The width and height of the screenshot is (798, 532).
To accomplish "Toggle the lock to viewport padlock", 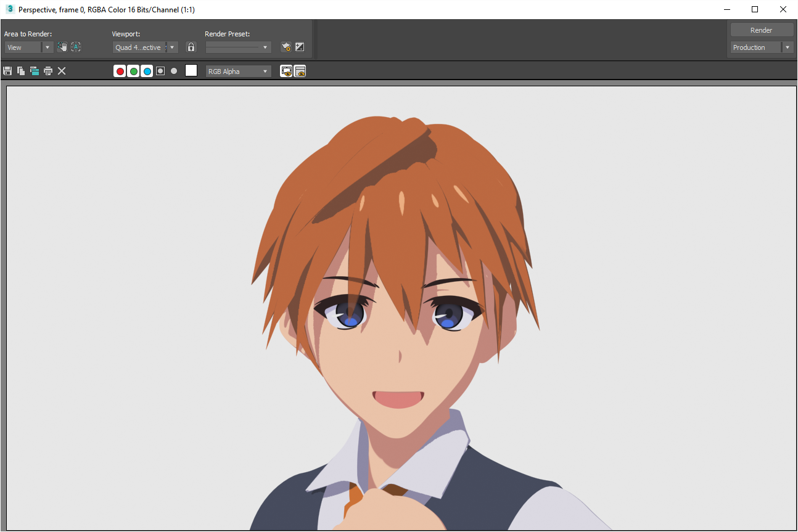I will 191,47.
